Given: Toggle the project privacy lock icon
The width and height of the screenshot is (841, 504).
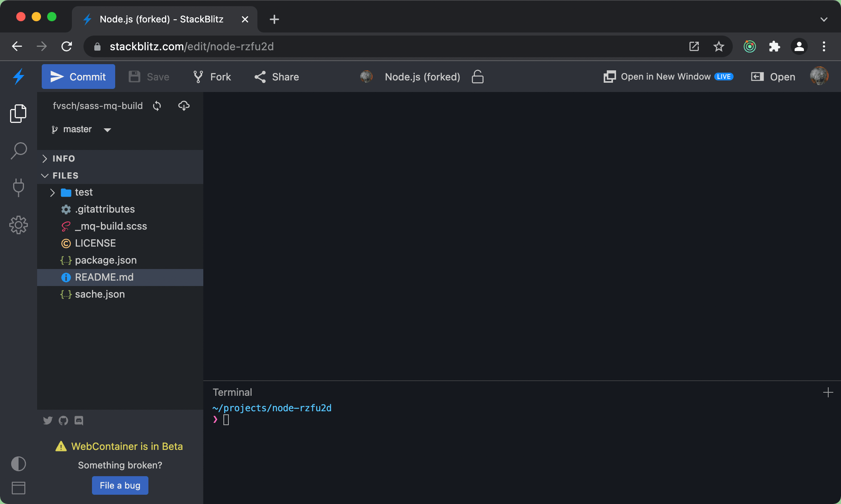Looking at the screenshot, I should click(x=478, y=77).
